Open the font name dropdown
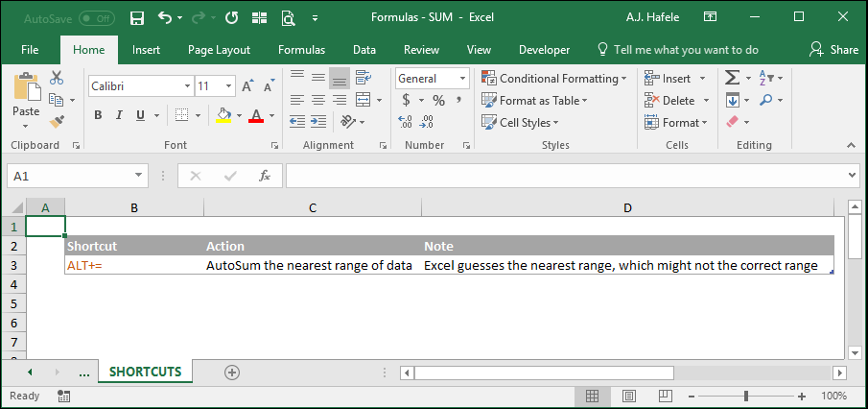 (188, 86)
